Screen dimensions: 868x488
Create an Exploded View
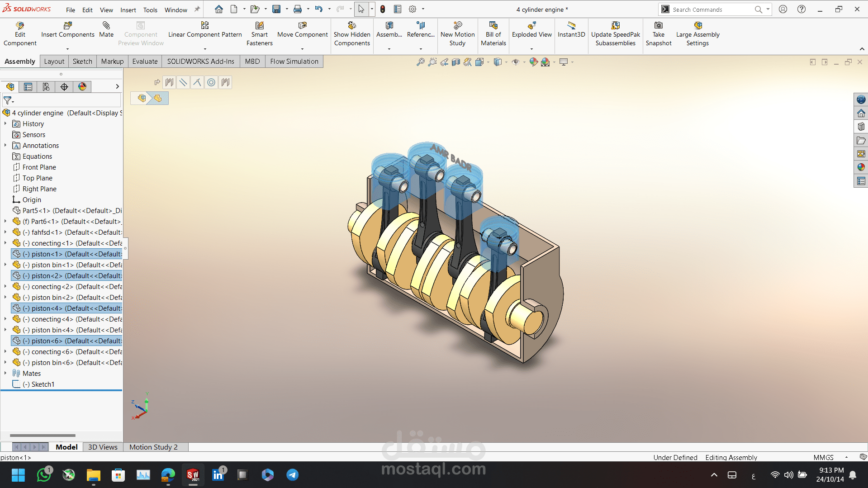click(532, 30)
